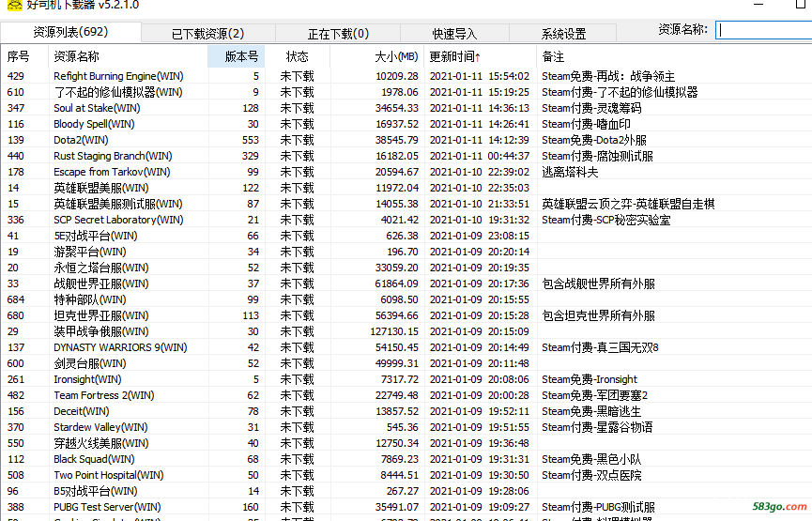812x521 pixels.
Task: Click the 备注 column header
Action: (x=674, y=56)
